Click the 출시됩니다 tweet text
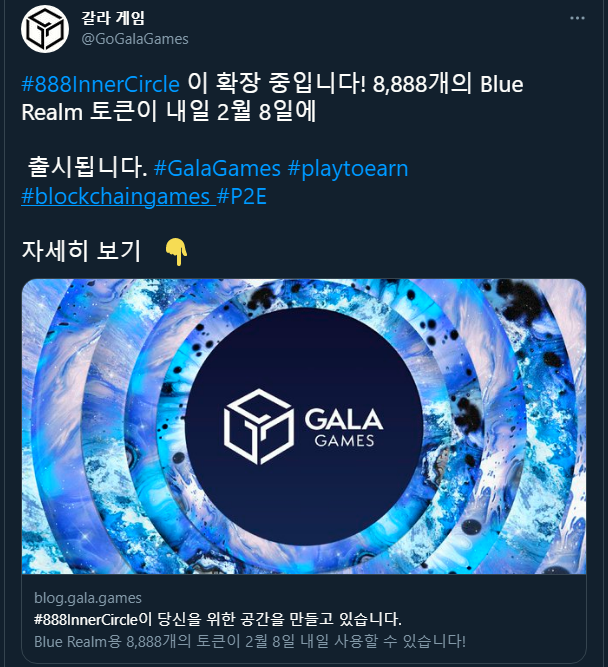Image resolution: width=608 pixels, height=667 pixels. (x=87, y=167)
